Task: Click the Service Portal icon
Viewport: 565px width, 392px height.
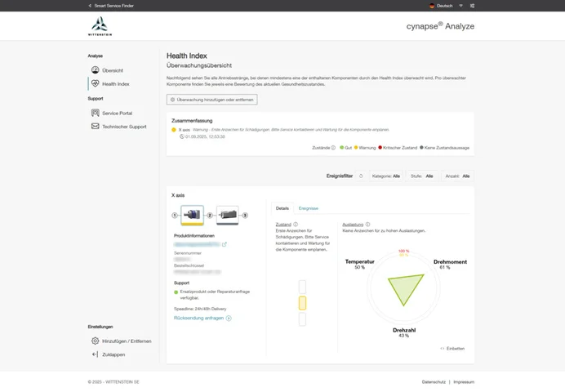Action: [96, 113]
